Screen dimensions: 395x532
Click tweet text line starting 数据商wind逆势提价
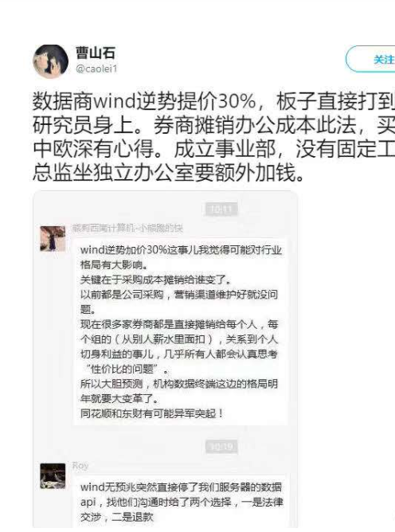[x=213, y=101]
